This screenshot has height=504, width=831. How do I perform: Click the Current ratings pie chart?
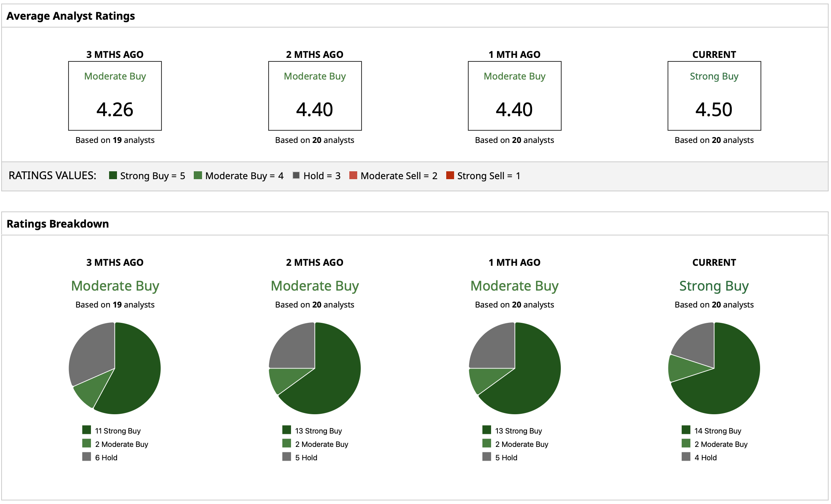pyautogui.click(x=714, y=368)
